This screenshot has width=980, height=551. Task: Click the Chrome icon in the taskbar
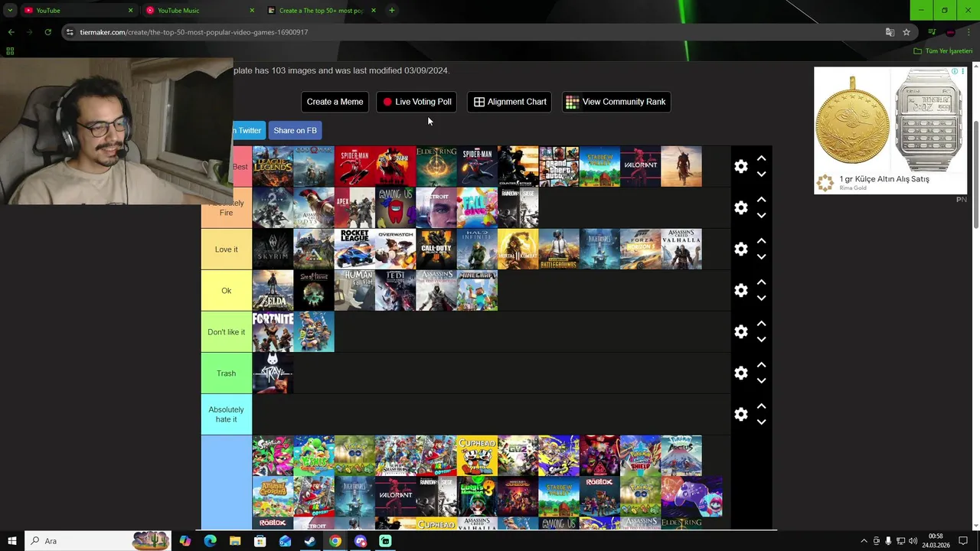(335, 541)
